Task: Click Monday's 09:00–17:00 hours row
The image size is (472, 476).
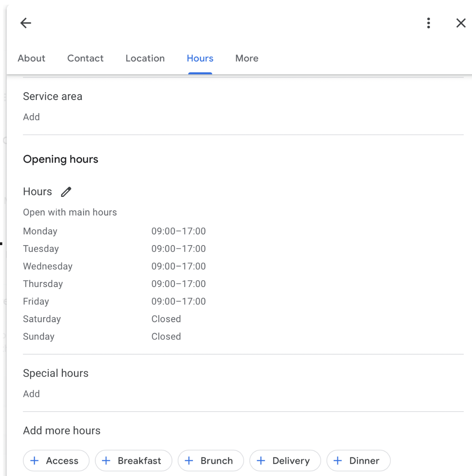Action: [x=178, y=231]
